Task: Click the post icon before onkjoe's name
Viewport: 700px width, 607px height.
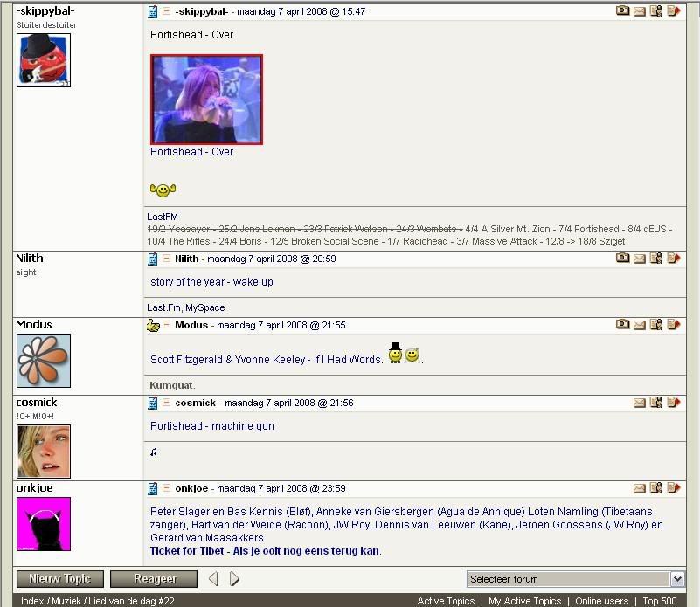Action: tap(153, 489)
